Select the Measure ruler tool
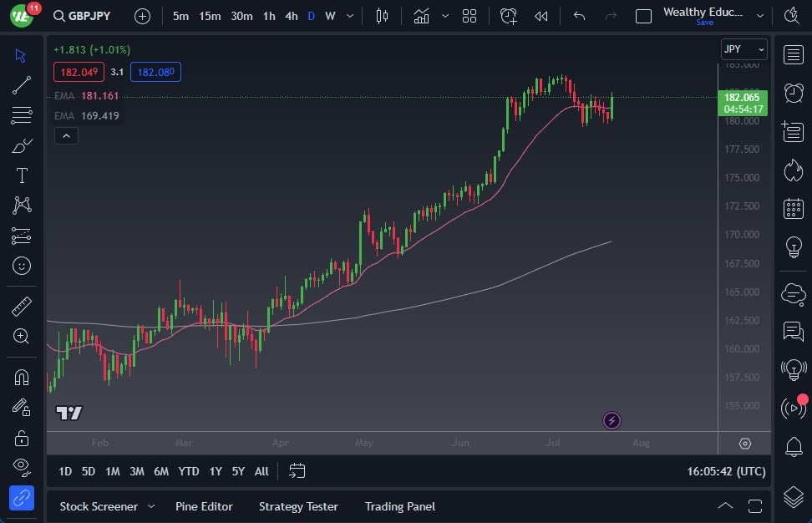 tap(22, 306)
